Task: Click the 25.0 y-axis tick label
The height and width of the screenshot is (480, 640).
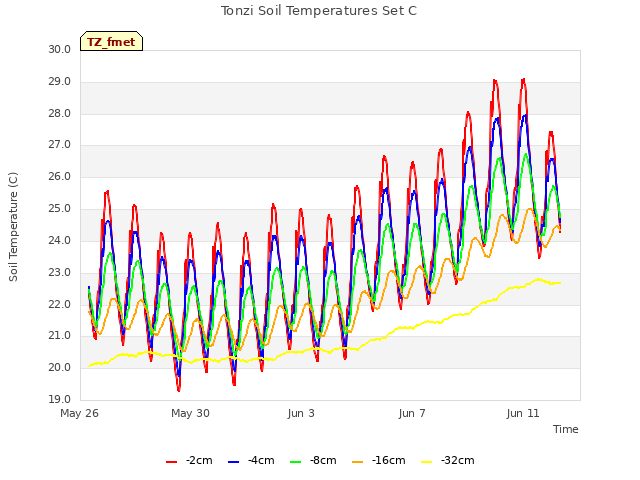Action: tap(60, 208)
